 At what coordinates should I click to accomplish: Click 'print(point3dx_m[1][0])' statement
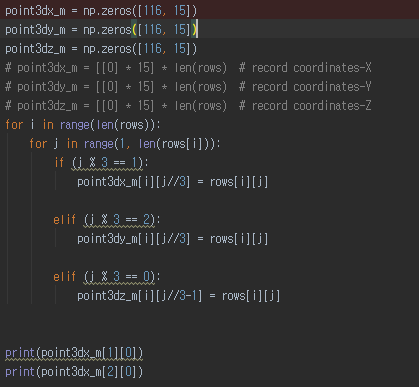74,353
